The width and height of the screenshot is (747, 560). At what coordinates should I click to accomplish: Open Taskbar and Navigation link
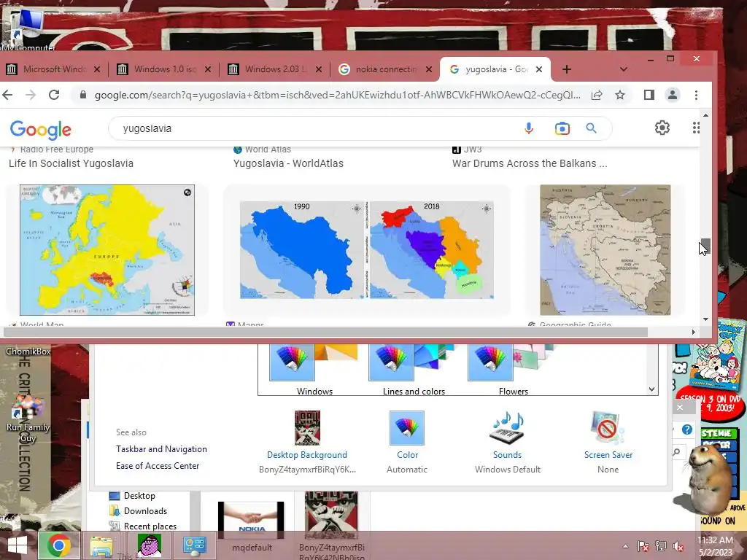click(161, 449)
